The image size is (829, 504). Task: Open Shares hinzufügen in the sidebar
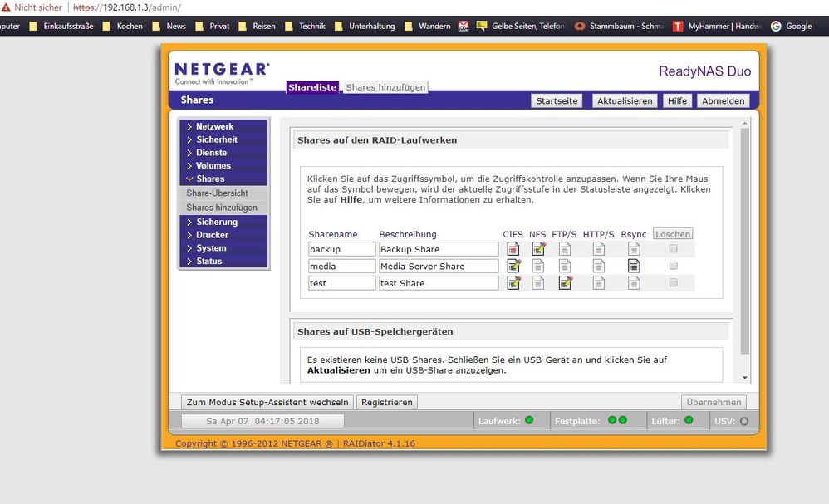pyautogui.click(x=223, y=208)
